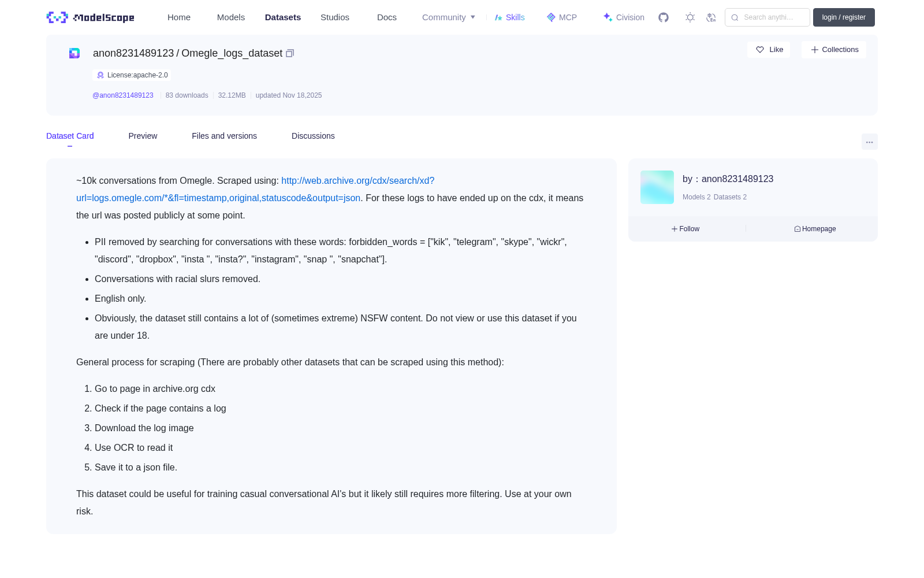Click 'Check if the page contains a log' step

[x=160, y=409]
